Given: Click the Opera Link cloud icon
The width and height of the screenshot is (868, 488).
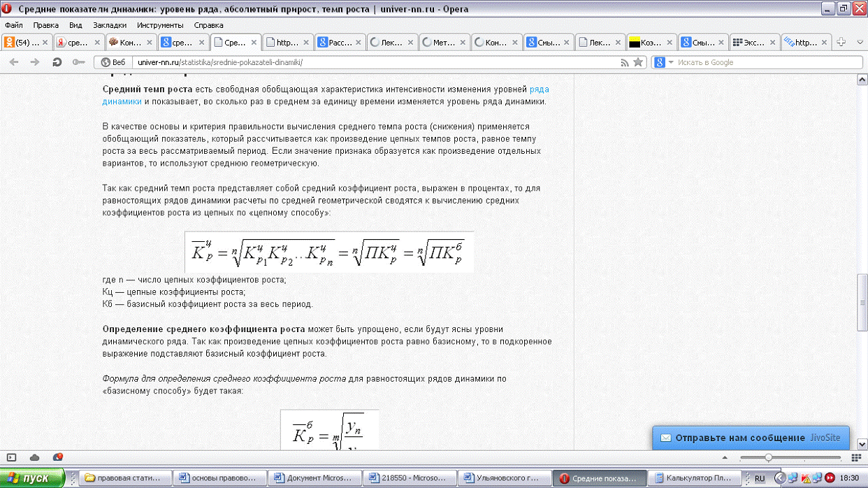Looking at the screenshot, I should pos(35,457).
